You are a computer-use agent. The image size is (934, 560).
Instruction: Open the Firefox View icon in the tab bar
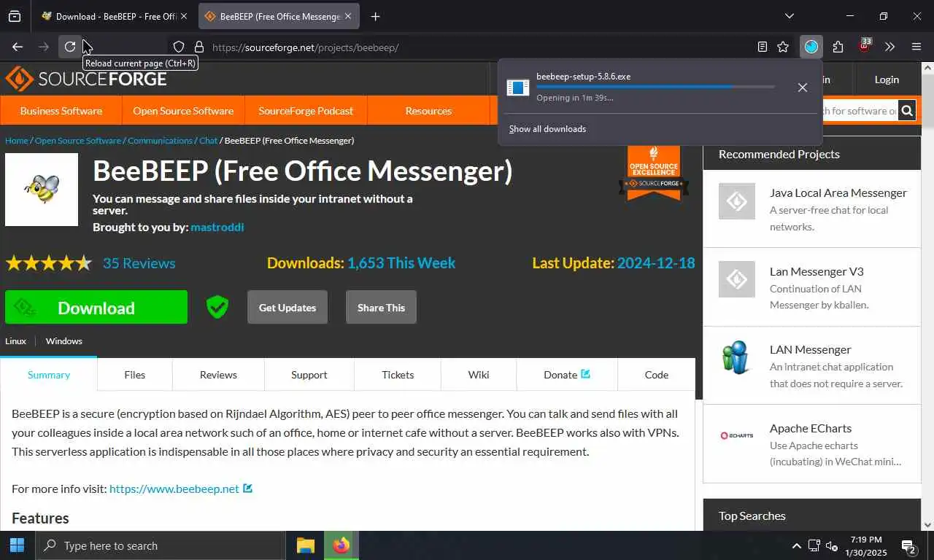[15, 16]
